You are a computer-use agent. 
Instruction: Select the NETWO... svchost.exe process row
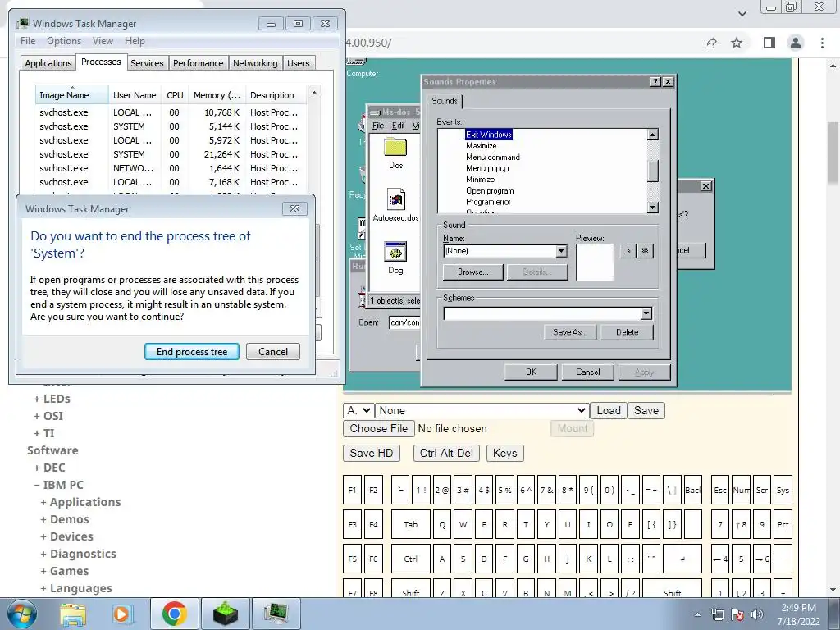(171, 168)
